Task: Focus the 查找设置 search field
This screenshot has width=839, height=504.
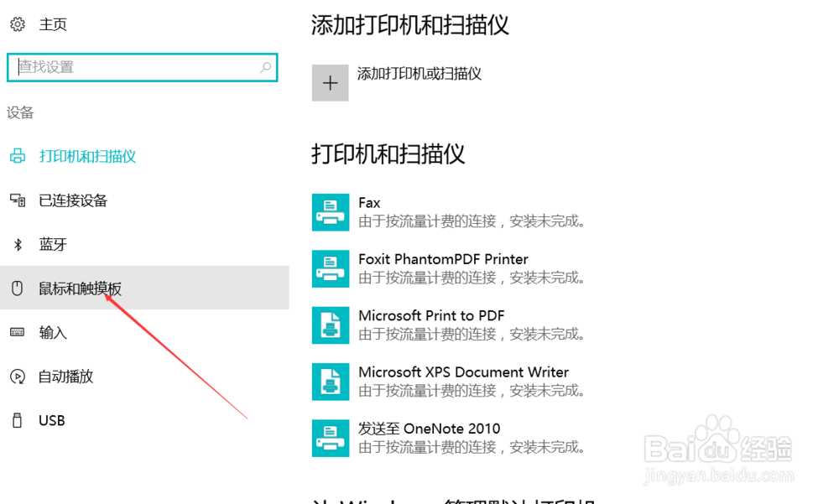Action: point(143,67)
